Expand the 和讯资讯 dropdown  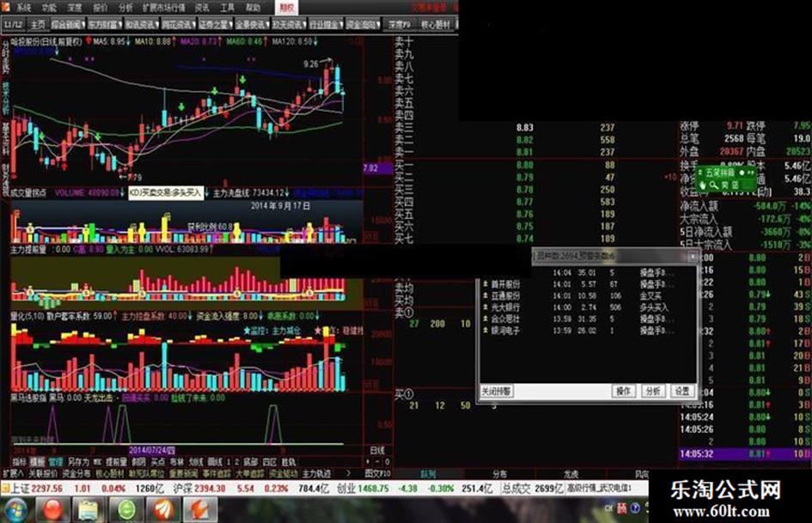click(x=142, y=24)
